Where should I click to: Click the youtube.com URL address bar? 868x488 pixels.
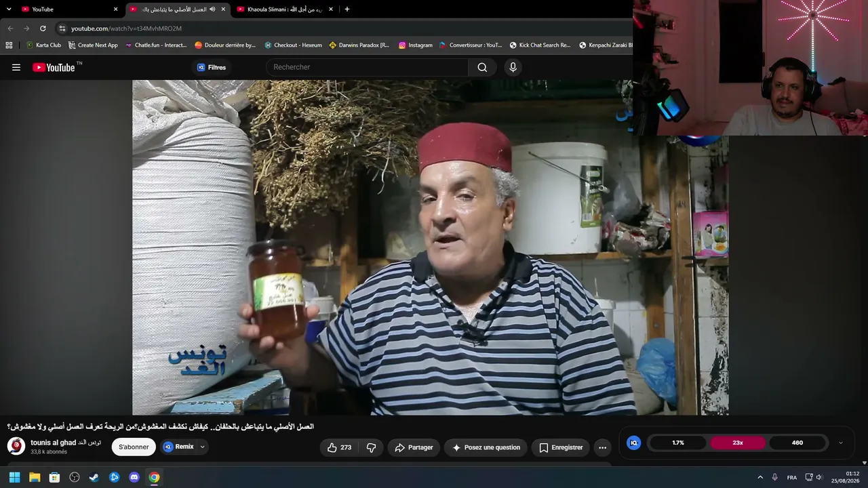coord(126,28)
